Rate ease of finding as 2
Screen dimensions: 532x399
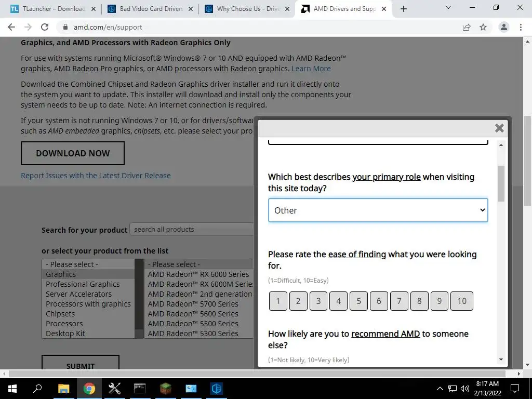point(298,301)
